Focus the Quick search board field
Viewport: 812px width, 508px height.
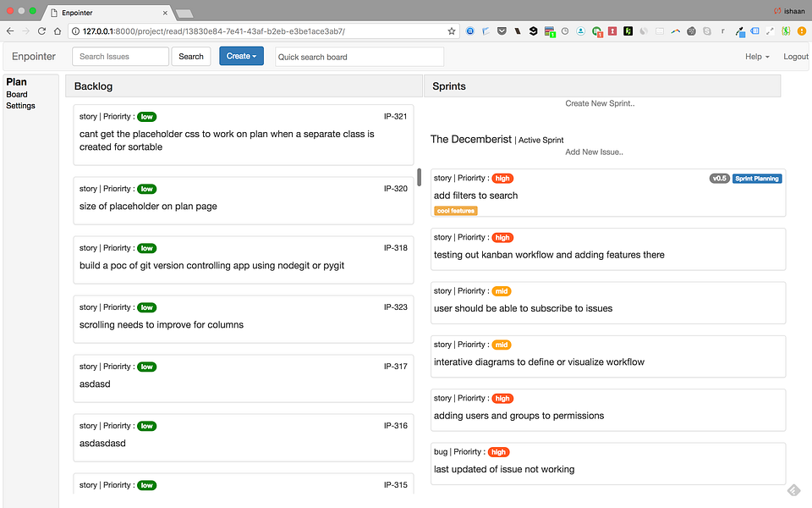(359, 57)
